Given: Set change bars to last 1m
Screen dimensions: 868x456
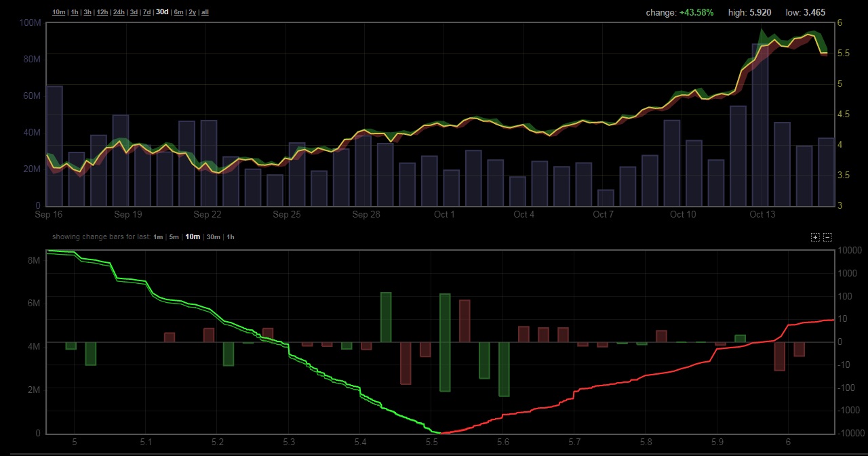Looking at the screenshot, I should 158,237.
